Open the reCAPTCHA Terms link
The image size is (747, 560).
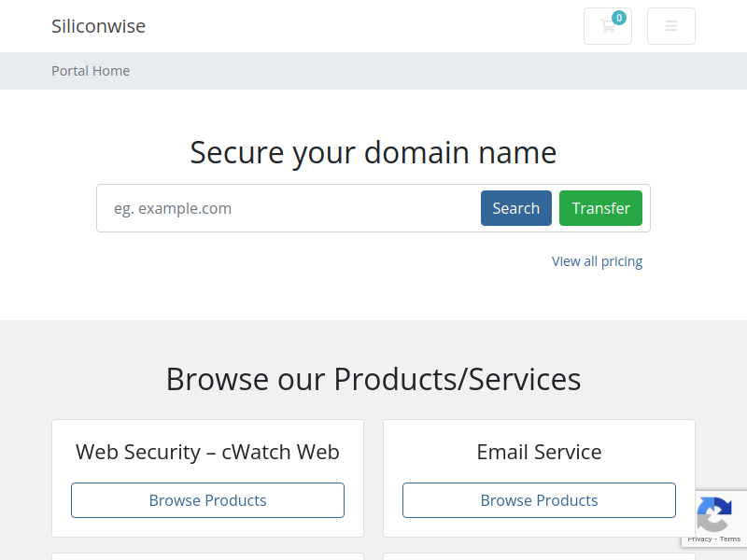[730, 539]
